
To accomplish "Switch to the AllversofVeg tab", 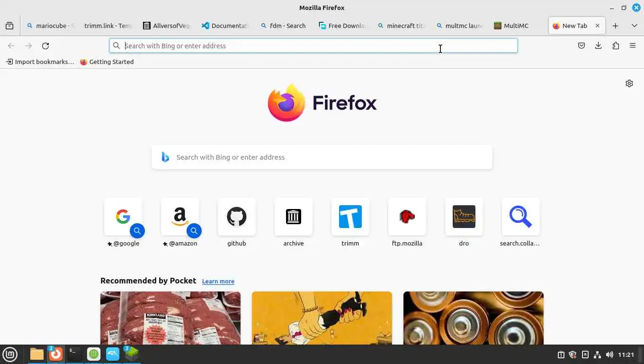I will coord(166,26).
